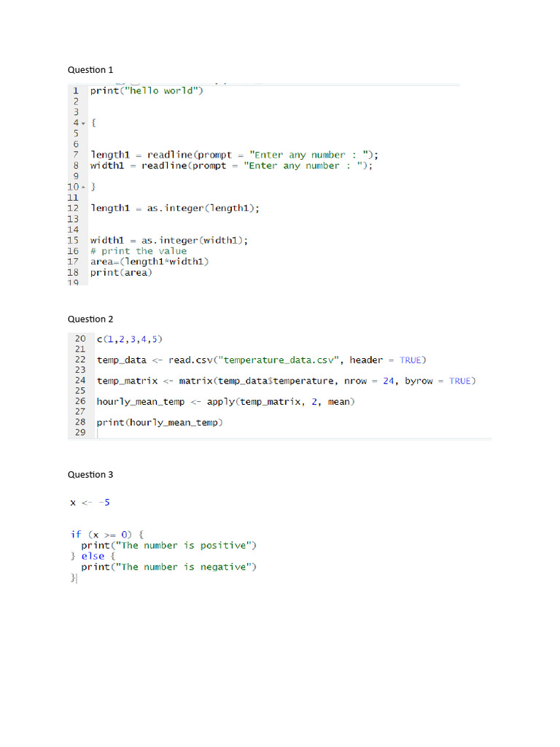Click line number 17 in the gutter
560x747 pixels.
pyautogui.click(x=73, y=262)
